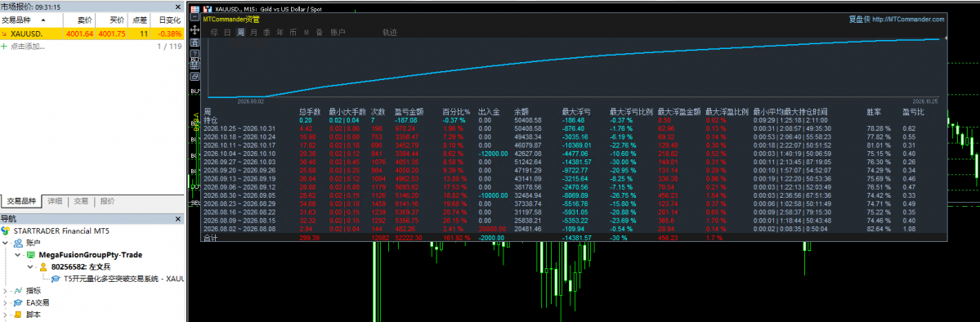Expand the 指标 indicators tree node
Viewport: 980px width, 322px height.
6,290
